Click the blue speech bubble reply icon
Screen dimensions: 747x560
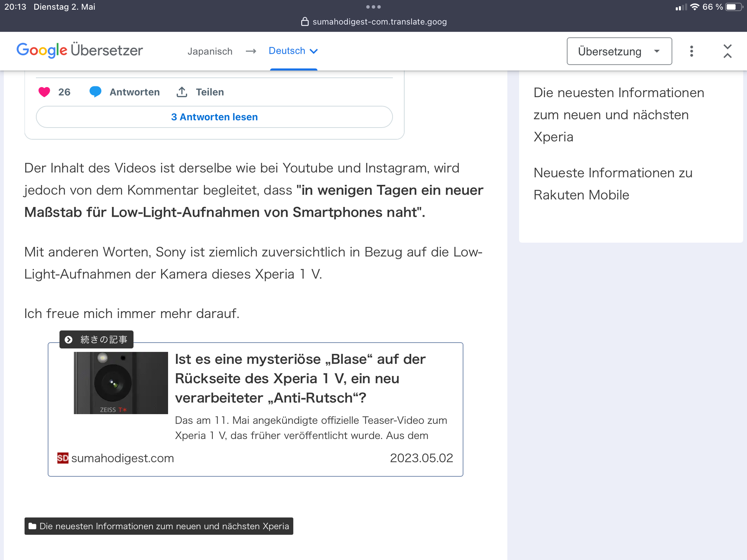coord(95,92)
